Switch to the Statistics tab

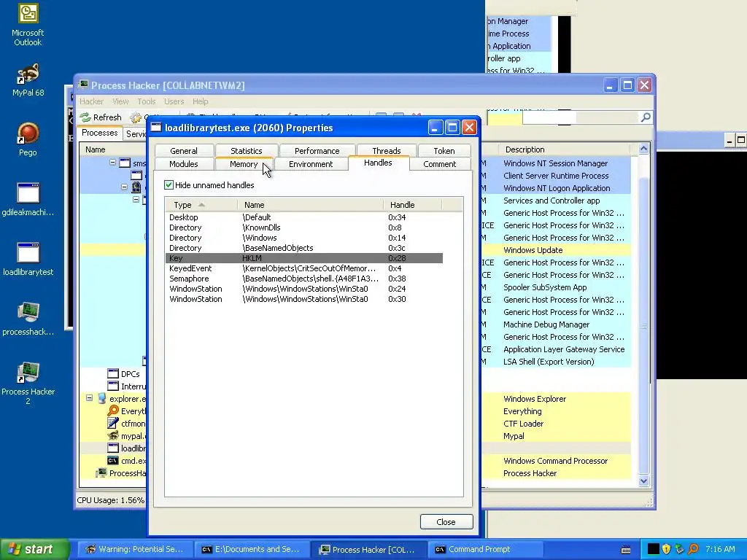click(x=247, y=150)
